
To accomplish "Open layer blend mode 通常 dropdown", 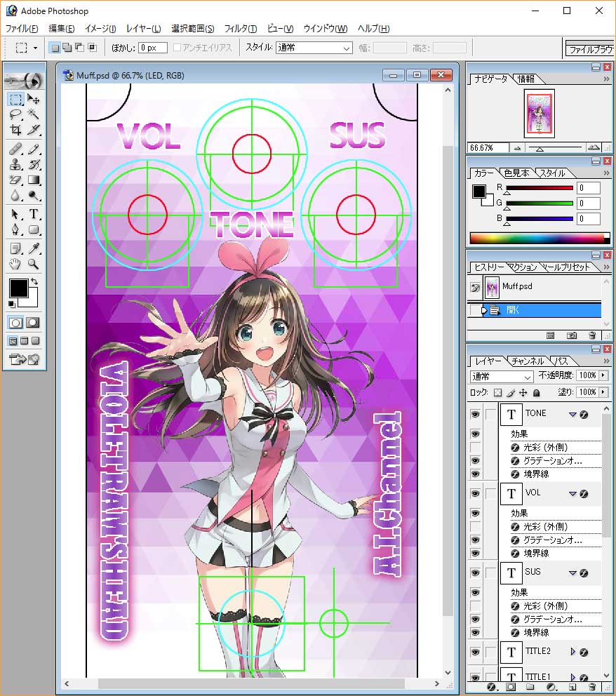I will click(501, 376).
